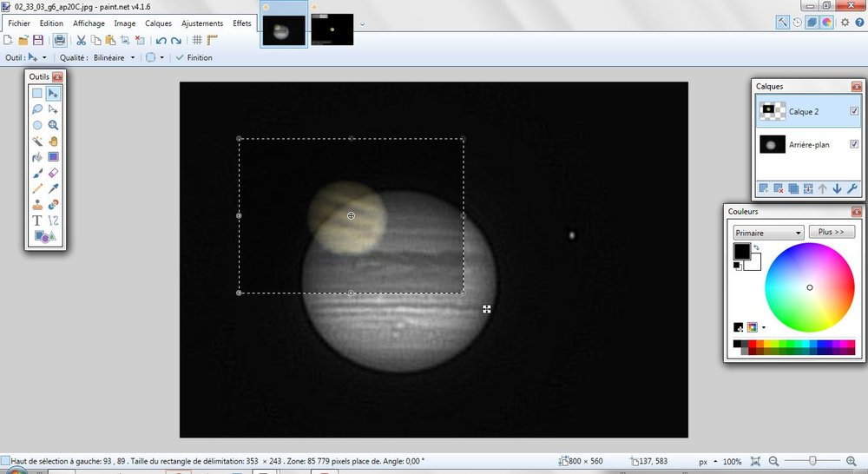Select the Color Picker eyedropper tool
Screen dimensions: 868x474
(53, 189)
